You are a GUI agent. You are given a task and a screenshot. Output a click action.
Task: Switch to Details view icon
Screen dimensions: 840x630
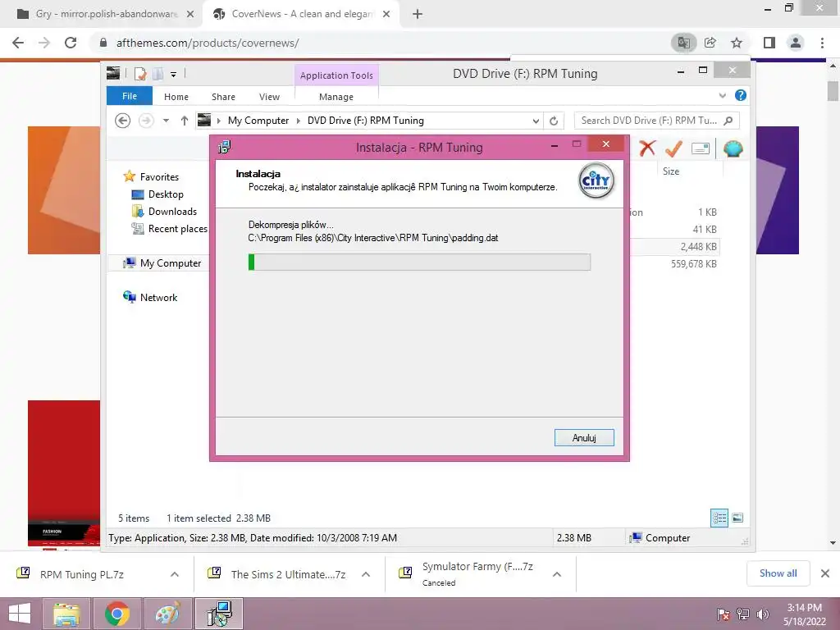pyautogui.click(x=719, y=518)
